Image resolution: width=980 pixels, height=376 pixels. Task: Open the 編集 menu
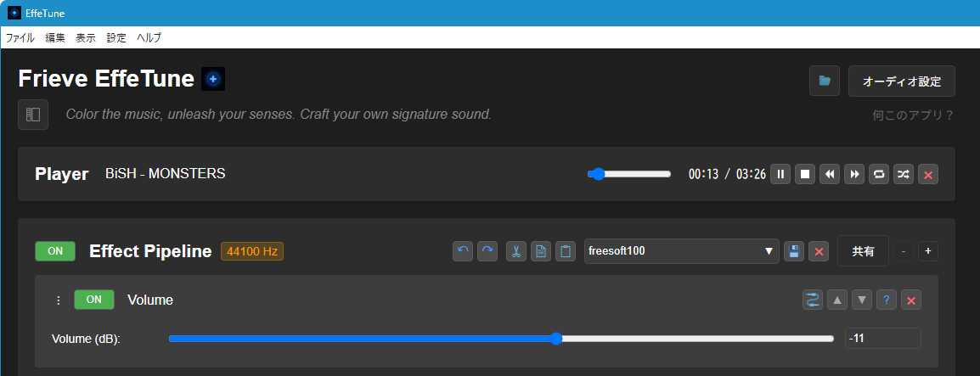click(x=55, y=37)
